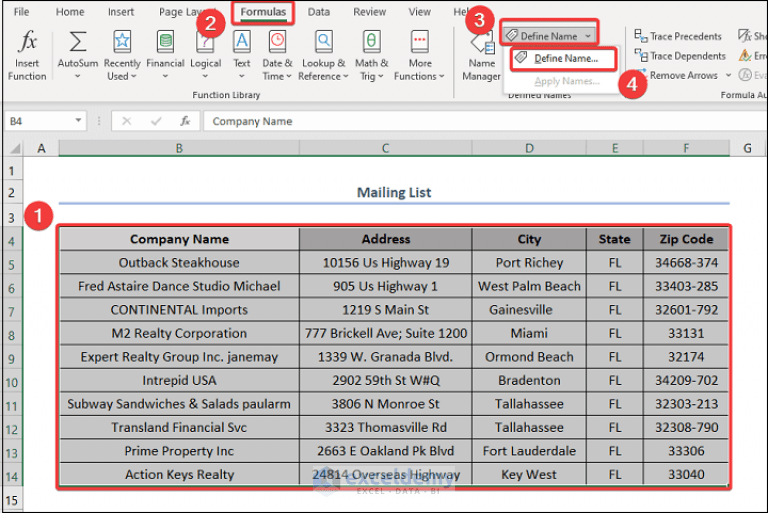
Task: Open Lookup & Reference functions icon
Action: click(x=324, y=41)
